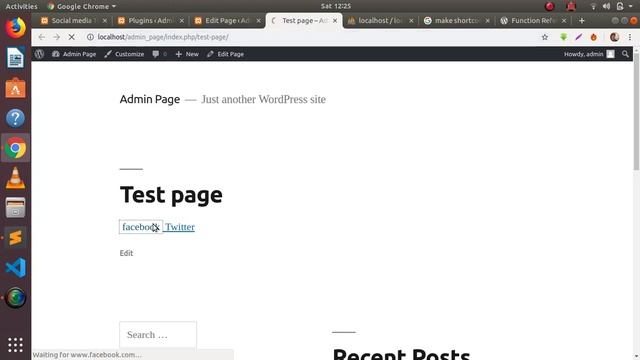Open Activities overview
The image size is (640, 360).
tap(21, 6)
